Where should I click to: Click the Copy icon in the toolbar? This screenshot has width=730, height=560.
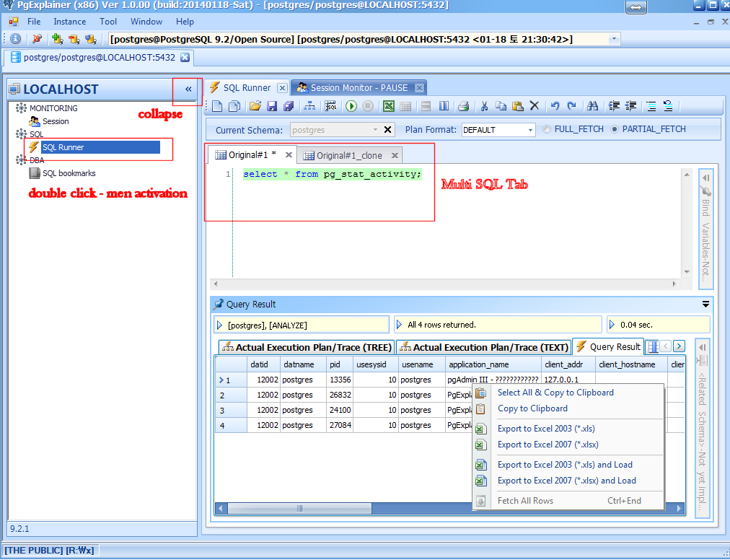pyautogui.click(x=501, y=106)
